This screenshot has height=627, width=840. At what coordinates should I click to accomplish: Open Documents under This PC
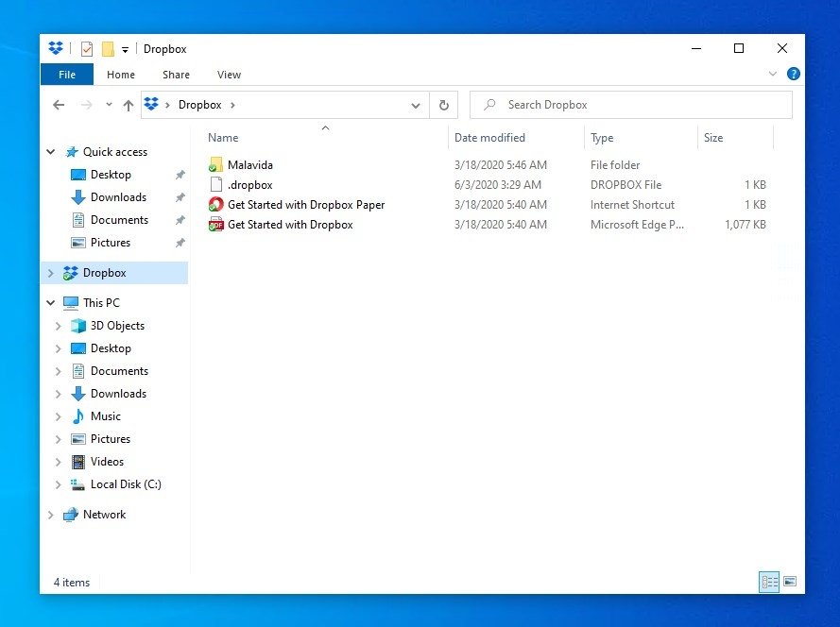[x=119, y=371]
